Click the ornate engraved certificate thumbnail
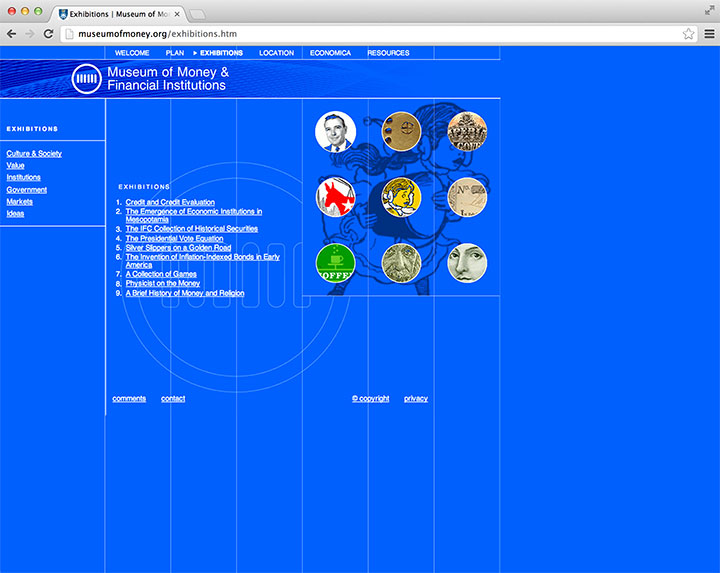720x573 pixels. tap(467, 131)
